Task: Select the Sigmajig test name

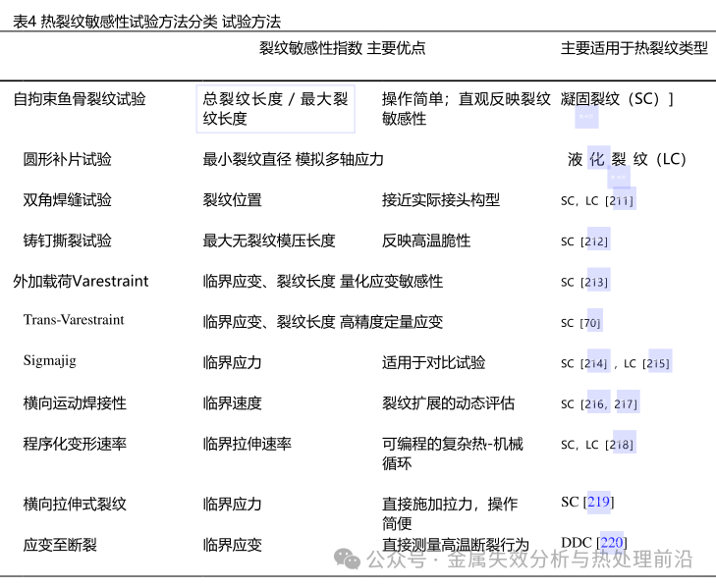Action: click(x=49, y=360)
